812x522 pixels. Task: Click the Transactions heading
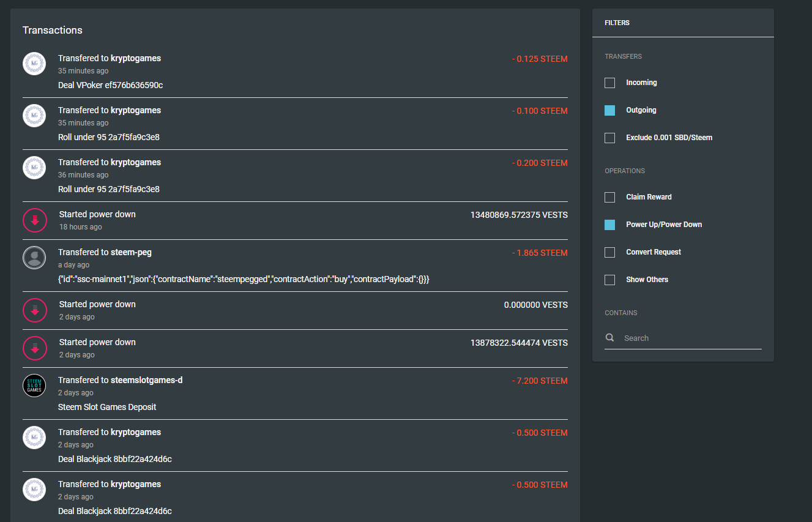(x=53, y=30)
